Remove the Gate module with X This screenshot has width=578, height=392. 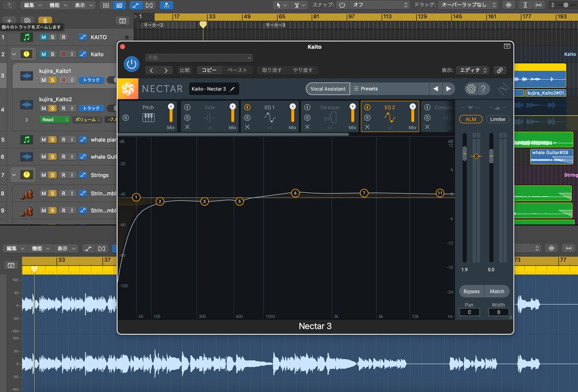click(x=187, y=127)
